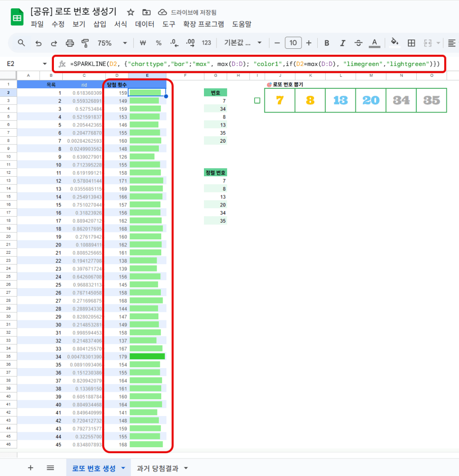Click the search menus magnifier icon
The height and width of the screenshot is (476, 459).
click(x=21, y=43)
